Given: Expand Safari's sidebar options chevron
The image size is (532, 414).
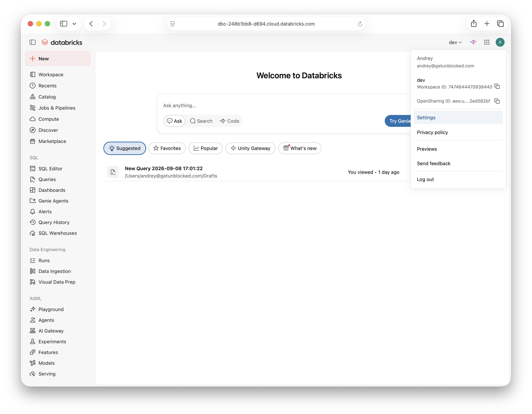Looking at the screenshot, I should point(74,24).
